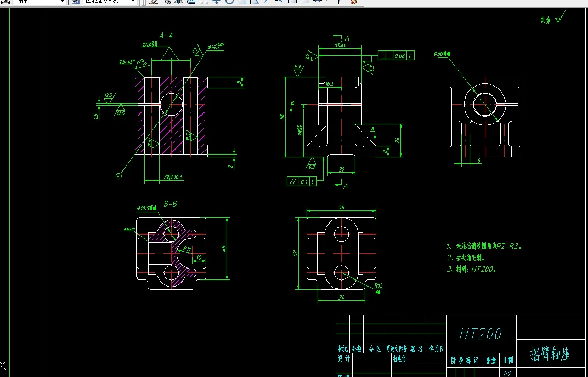Click the 1.5 dimension left of A-A view
The image size is (588, 377).
click(96, 117)
